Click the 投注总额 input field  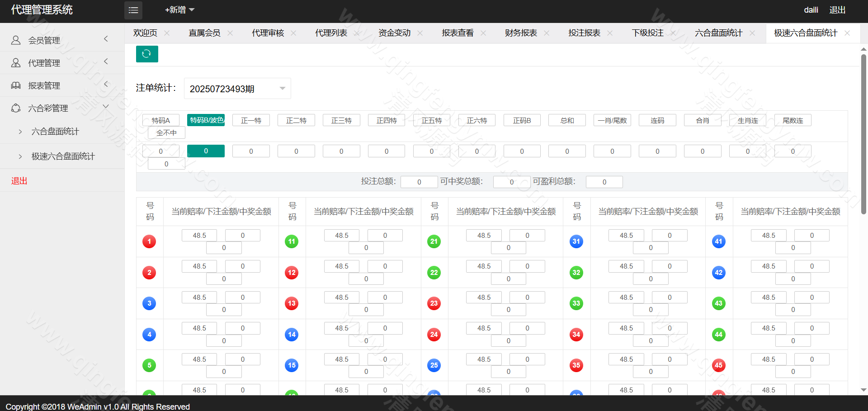click(419, 182)
